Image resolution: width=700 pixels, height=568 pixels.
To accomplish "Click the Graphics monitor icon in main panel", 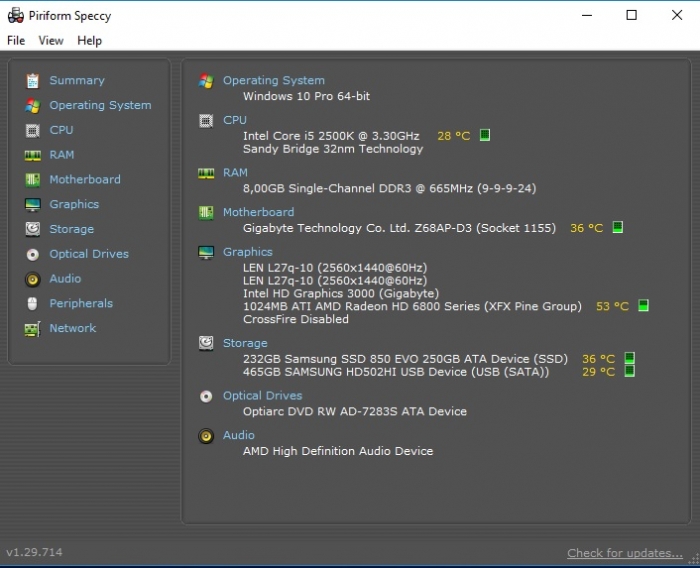I will pyautogui.click(x=206, y=252).
